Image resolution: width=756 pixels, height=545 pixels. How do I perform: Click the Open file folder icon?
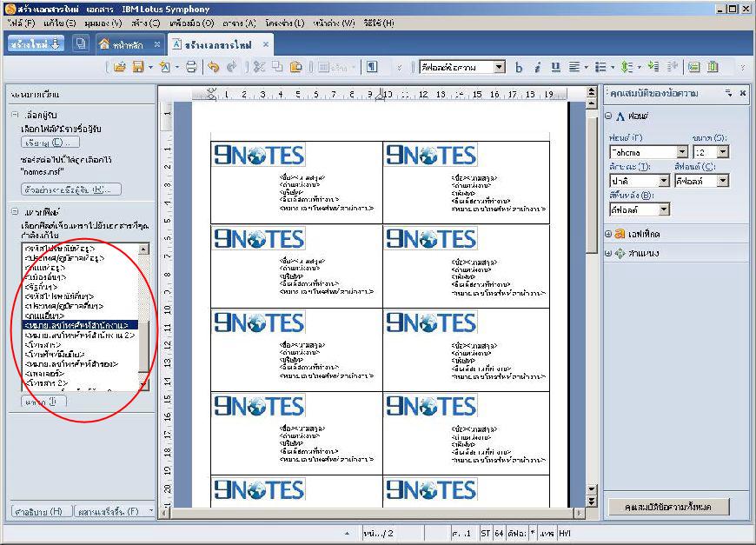pos(119,67)
